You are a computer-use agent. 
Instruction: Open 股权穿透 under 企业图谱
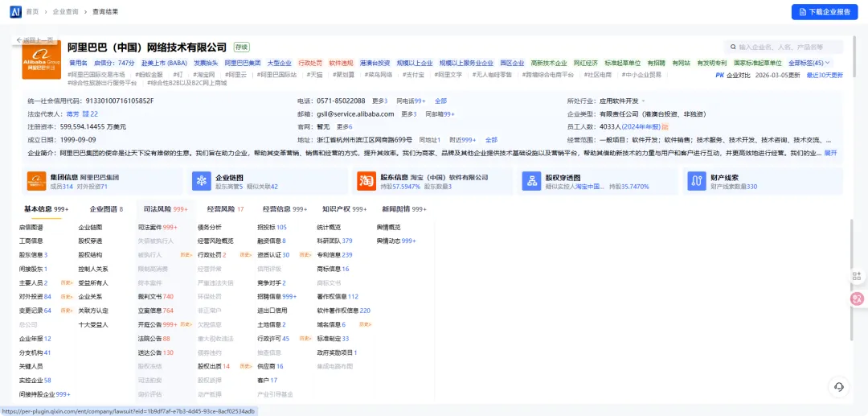coord(90,241)
